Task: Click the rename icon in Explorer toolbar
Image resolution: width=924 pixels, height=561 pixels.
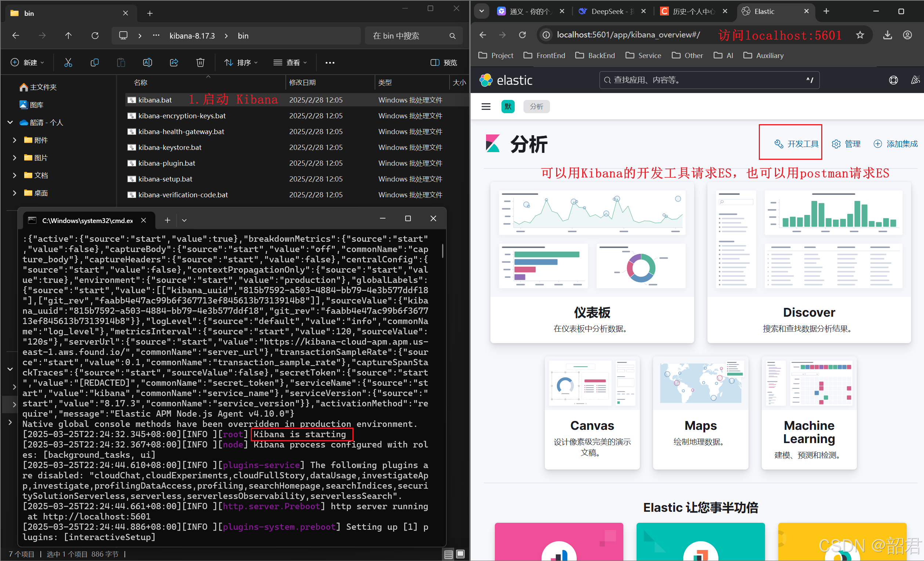Action: point(147,62)
